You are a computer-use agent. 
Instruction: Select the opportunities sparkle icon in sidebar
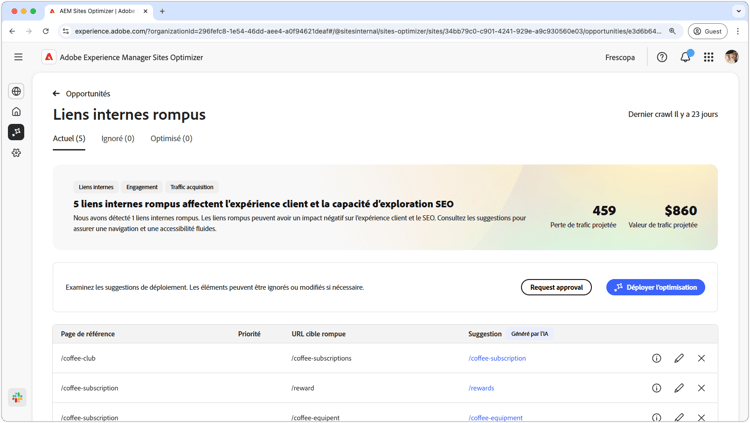(16, 132)
